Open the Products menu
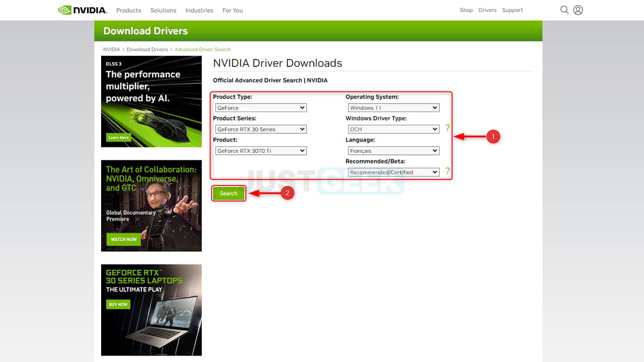 (129, 10)
